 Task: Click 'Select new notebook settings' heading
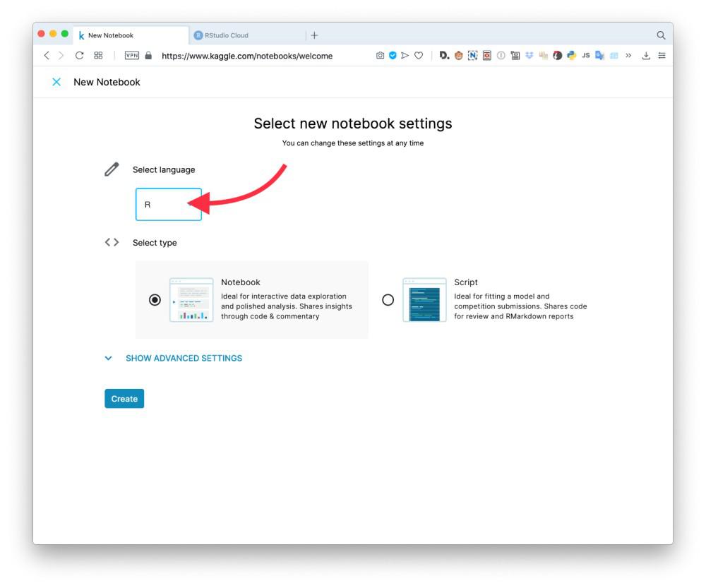(x=353, y=124)
